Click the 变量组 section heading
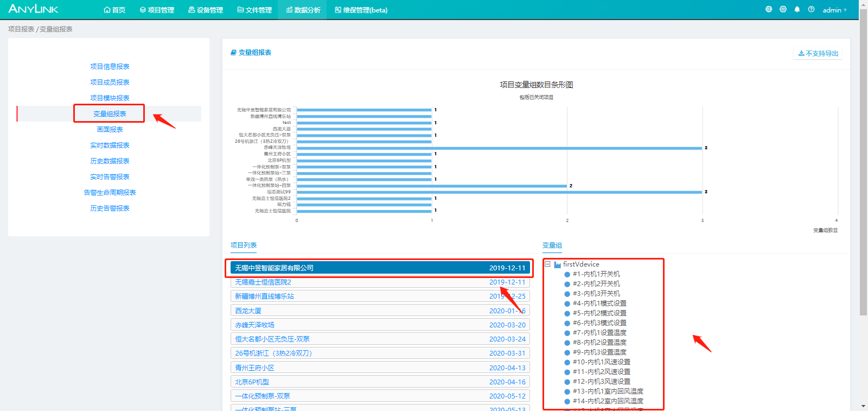The width and height of the screenshot is (868, 411). pos(552,245)
